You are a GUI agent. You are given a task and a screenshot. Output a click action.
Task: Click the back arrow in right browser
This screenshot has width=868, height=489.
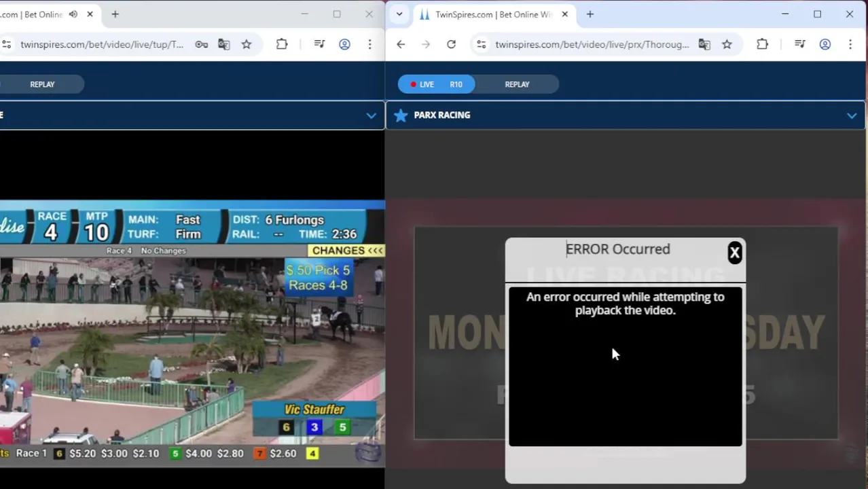click(x=401, y=44)
